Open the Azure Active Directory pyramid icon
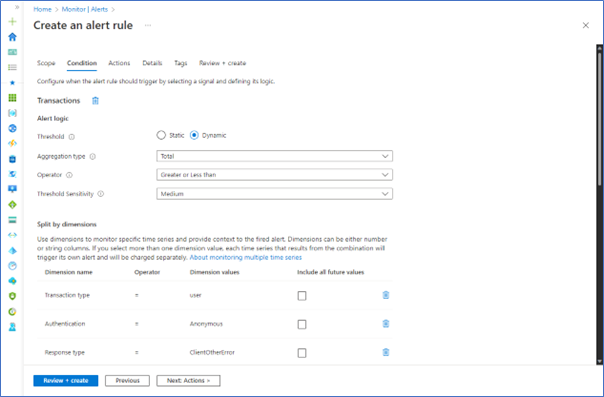 [12, 250]
